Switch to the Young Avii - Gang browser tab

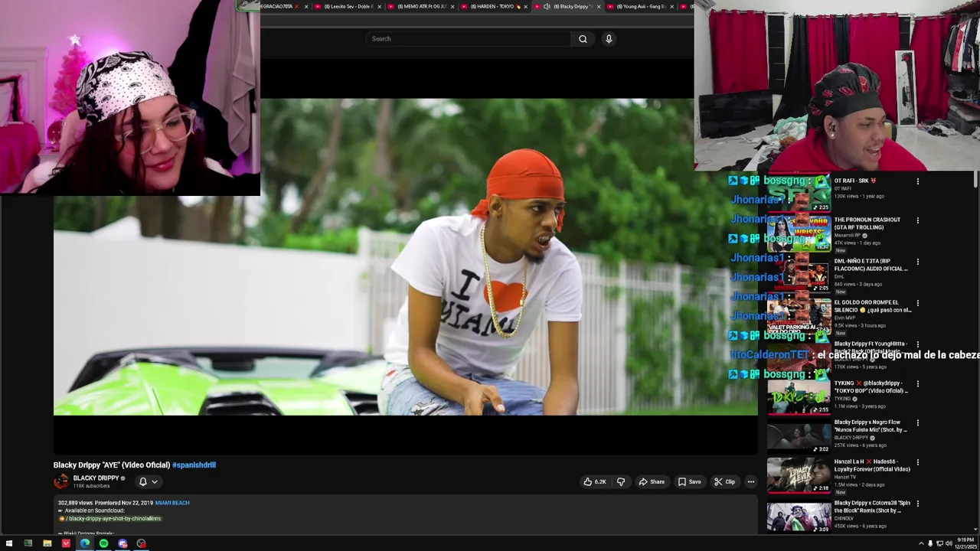[x=641, y=6]
